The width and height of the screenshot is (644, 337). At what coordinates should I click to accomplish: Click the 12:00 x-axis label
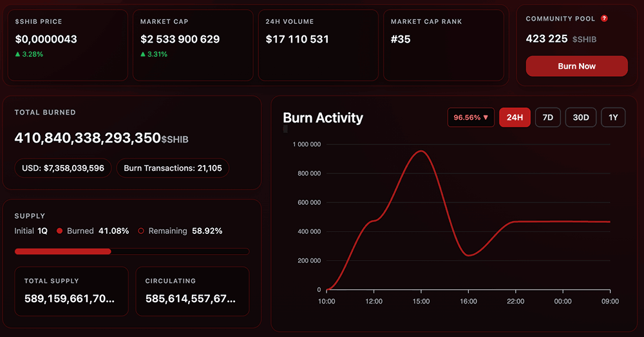point(374,302)
